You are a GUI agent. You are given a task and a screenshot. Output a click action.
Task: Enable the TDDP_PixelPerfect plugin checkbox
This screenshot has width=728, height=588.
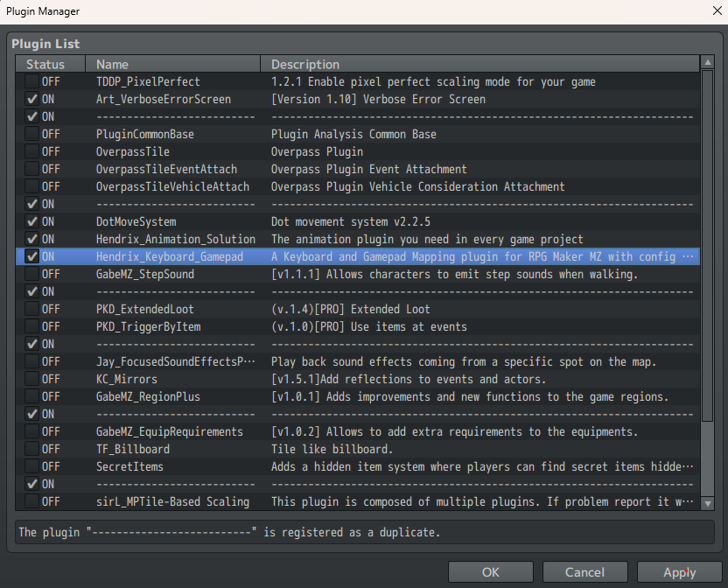coord(31,81)
